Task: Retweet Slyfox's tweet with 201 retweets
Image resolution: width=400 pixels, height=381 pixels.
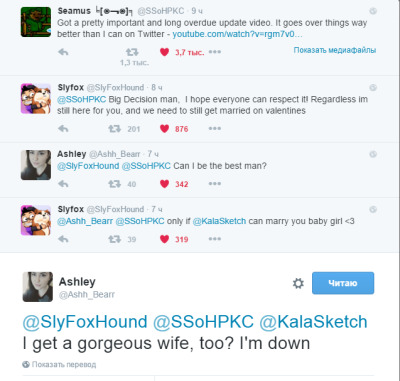Action: click(x=114, y=129)
